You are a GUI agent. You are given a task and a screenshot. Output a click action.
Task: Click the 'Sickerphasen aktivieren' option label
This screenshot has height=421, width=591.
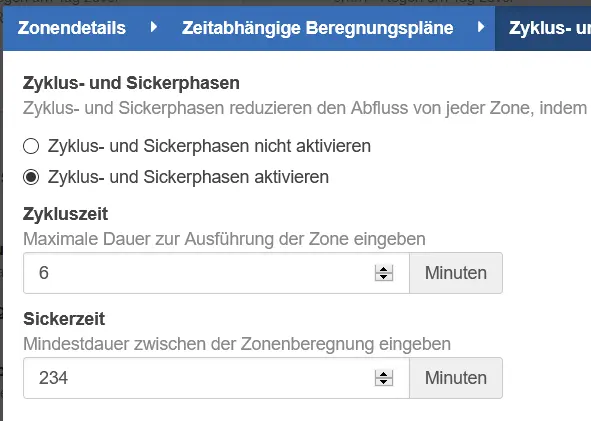click(x=188, y=177)
